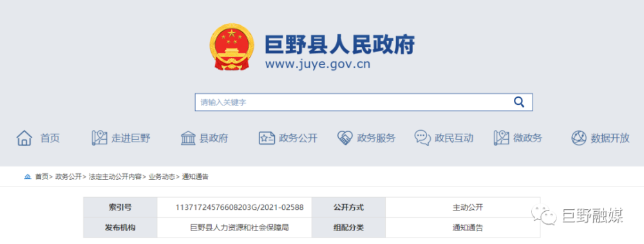This screenshot has width=644, height=244.
Task: Select index number 11371724576608203G/2021-02588
Action: click(x=240, y=207)
